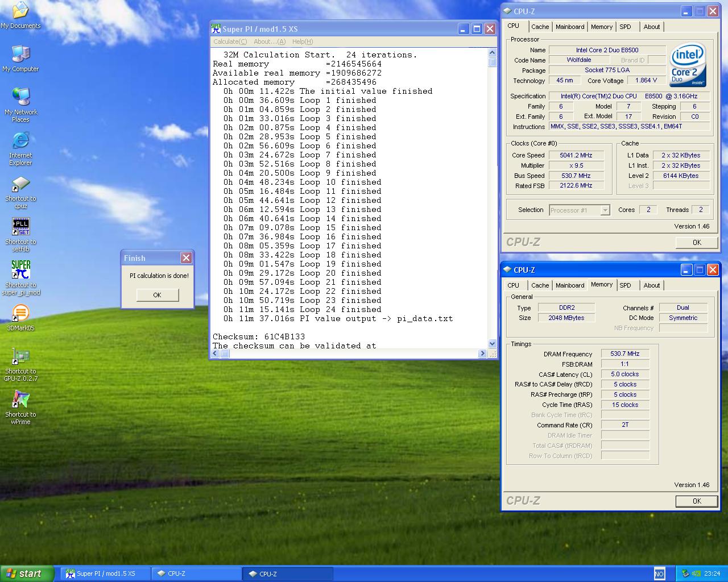Viewport: 728px width, 582px height.
Task: Switch to About tab in bottom CPU-Z
Action: coord(652,285)
